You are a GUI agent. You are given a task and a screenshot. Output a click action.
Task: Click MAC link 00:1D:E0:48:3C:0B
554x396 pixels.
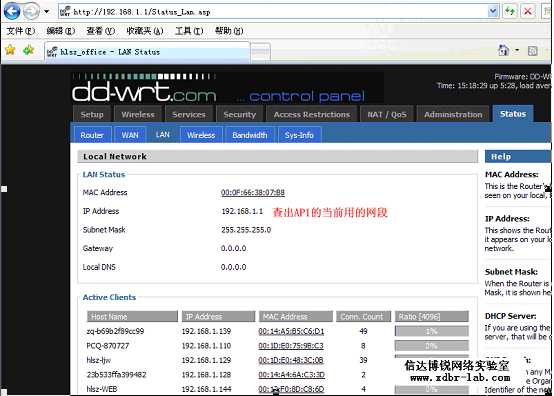pyautogui.click(x=291, y=360)
